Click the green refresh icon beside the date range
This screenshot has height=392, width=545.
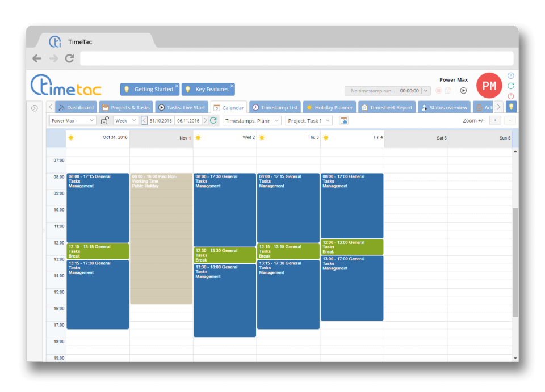pos(213,120)
